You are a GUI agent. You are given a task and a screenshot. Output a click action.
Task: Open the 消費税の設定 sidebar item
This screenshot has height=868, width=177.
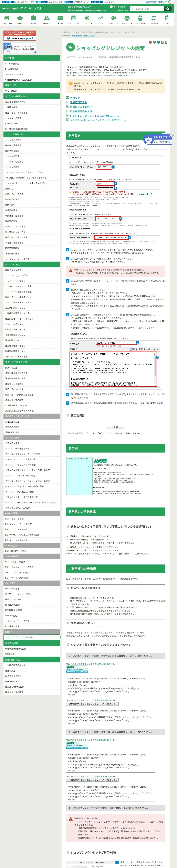[32, 368]
